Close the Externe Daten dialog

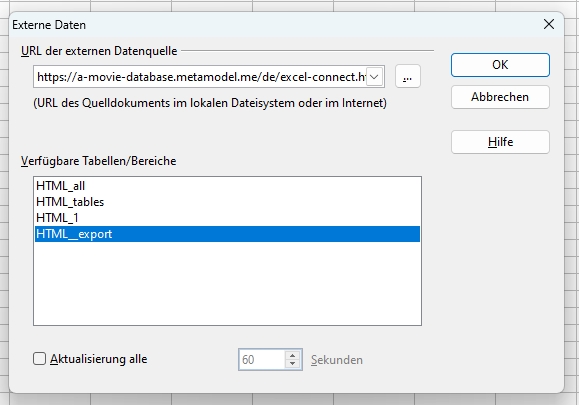point(549,24)
